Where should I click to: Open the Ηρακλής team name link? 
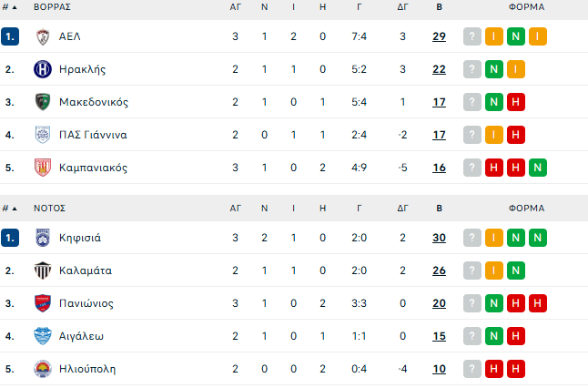coord(83,69)
